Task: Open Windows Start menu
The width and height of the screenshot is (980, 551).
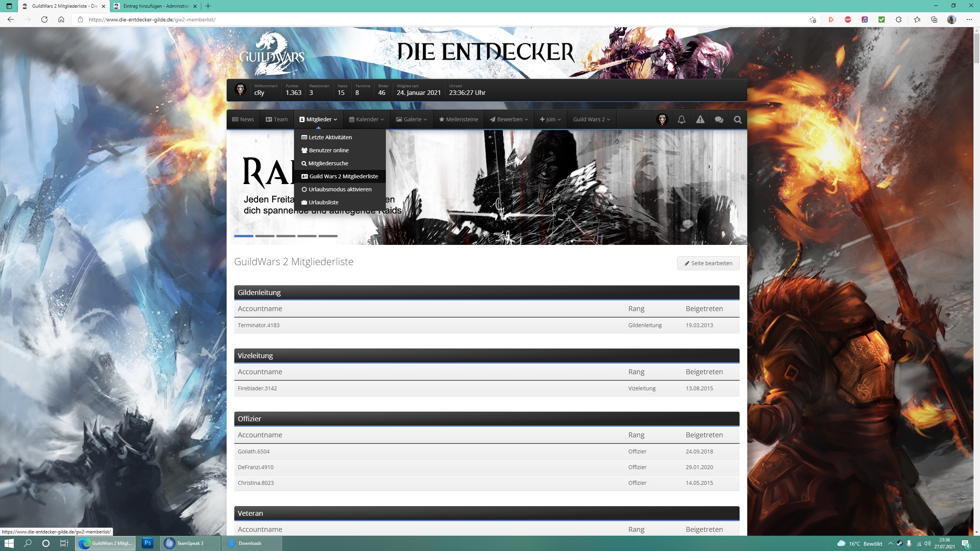Action: [x=9, y=543]
